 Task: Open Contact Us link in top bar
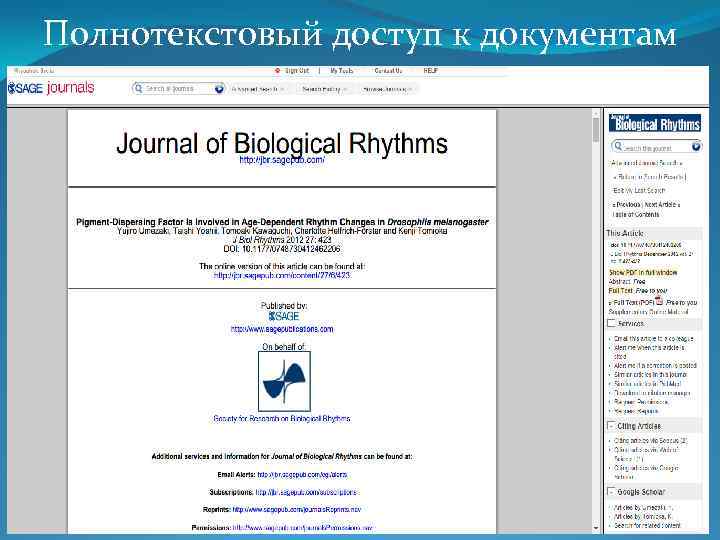[388, 71]
